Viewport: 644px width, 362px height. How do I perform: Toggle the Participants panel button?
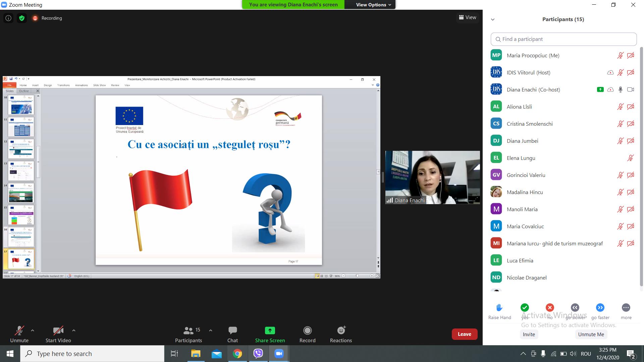tap(189, 334)
